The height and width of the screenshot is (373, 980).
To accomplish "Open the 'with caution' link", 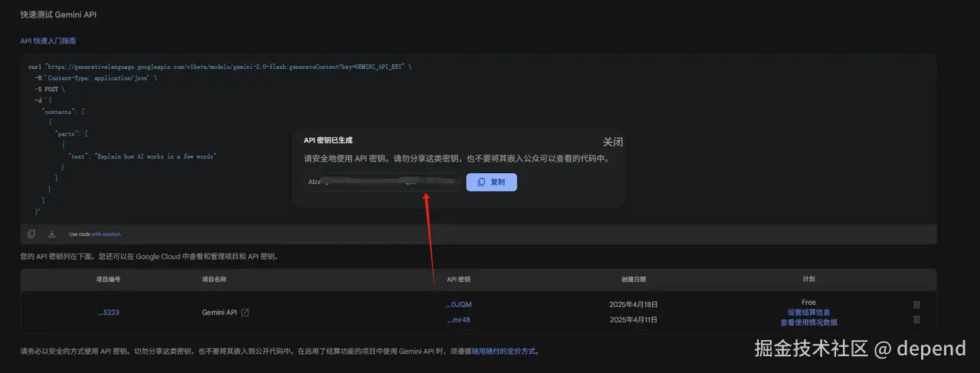I will point(106,234).
